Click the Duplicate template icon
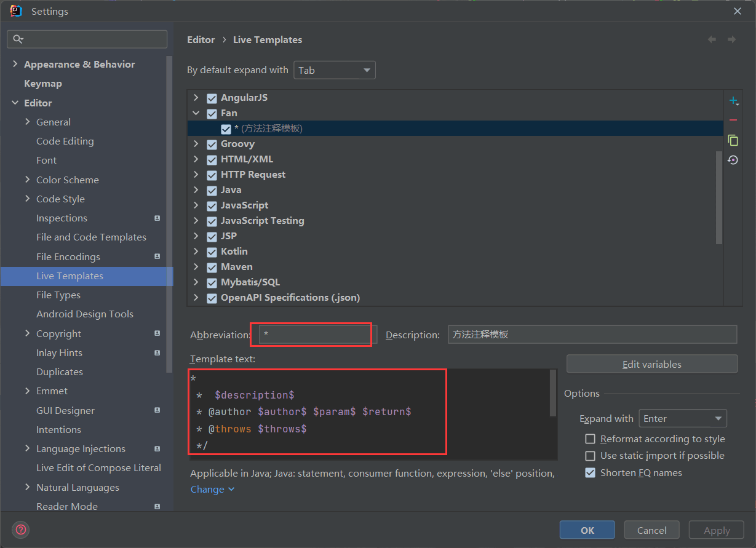756x548 pixels. [x=733, y=140]
